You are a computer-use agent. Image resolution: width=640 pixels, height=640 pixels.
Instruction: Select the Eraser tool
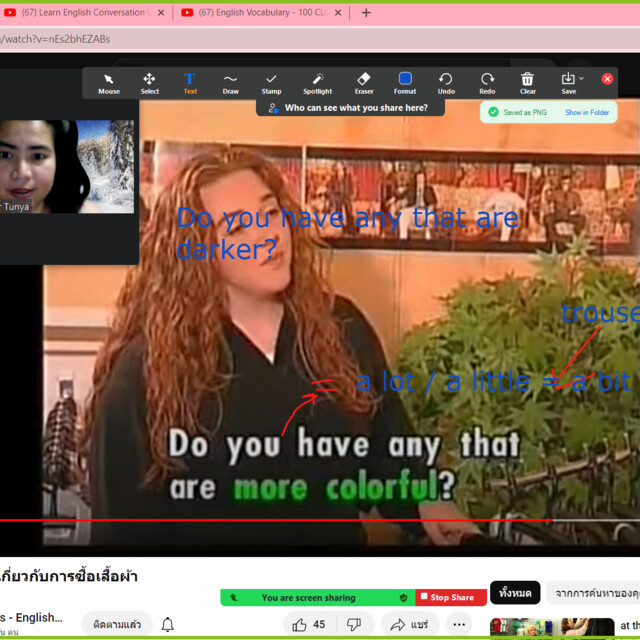pos(364,84)
